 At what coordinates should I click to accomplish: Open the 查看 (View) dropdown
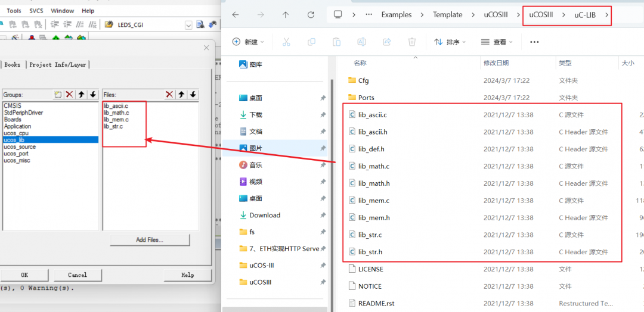[x=497, y=42]
